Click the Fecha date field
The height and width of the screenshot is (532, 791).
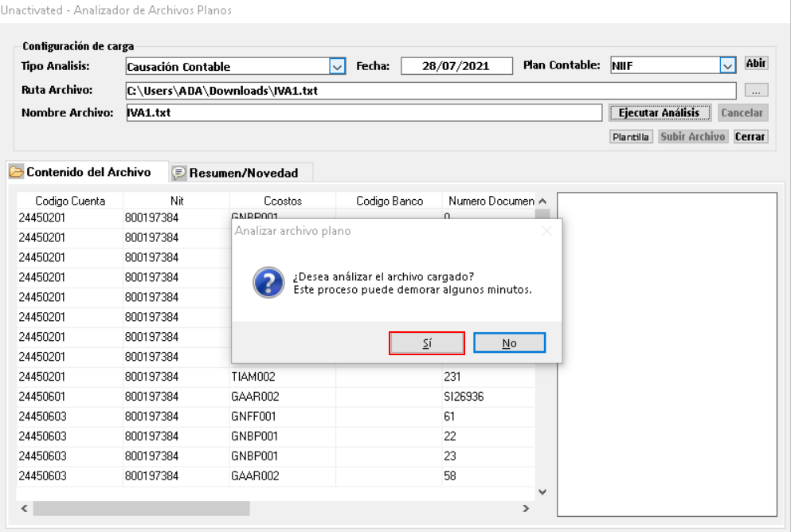(456, 67)
